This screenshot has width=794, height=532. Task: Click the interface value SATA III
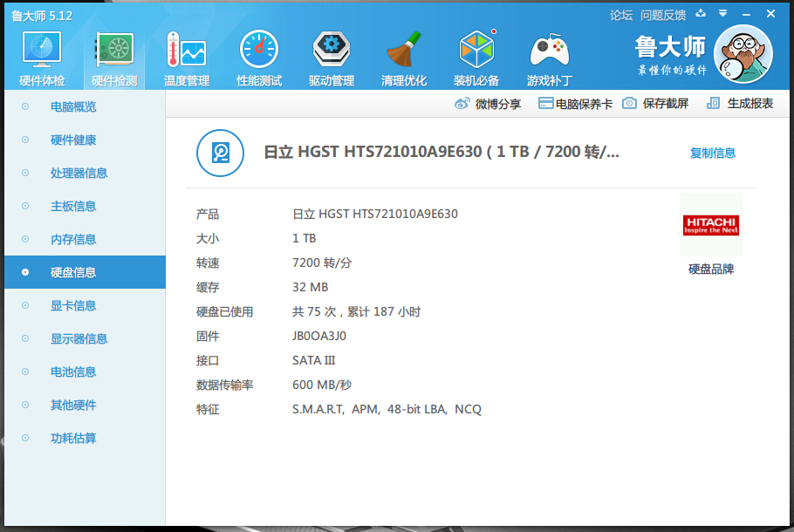pyautogui.click(x=313, y=360)
